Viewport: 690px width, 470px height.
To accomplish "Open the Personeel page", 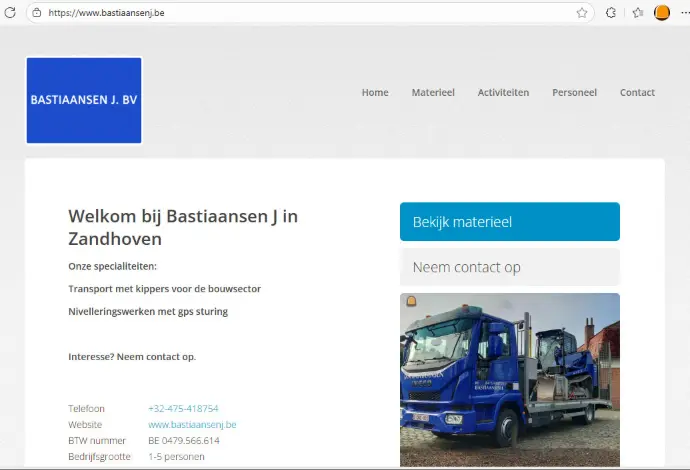I will (x=574, y=93).
